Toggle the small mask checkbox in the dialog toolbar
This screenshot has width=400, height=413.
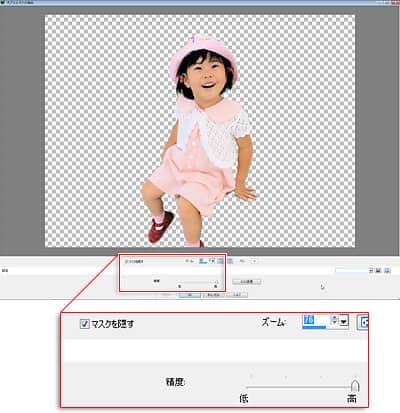pos(126,262)
